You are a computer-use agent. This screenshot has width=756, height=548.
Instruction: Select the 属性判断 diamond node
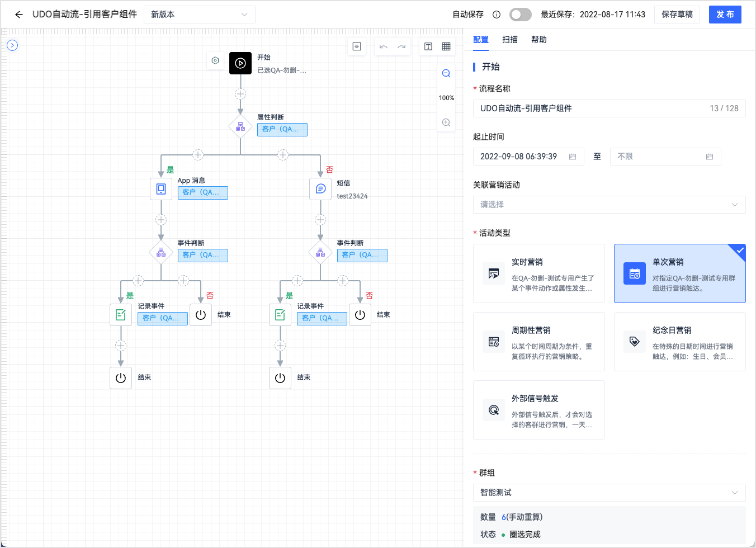point(240,127)
